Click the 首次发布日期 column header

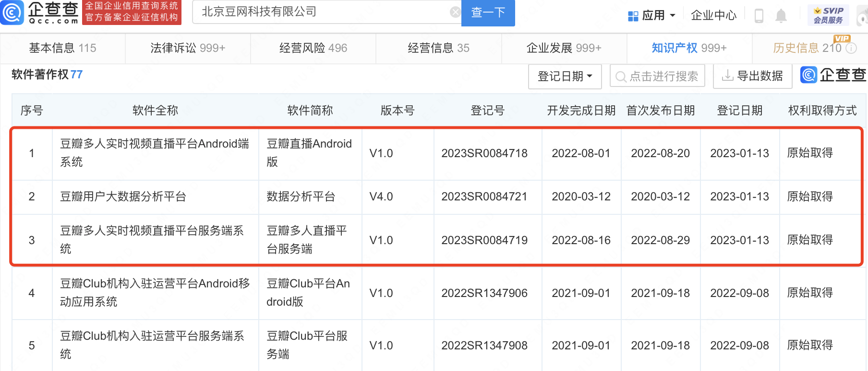tap(660, 111)
